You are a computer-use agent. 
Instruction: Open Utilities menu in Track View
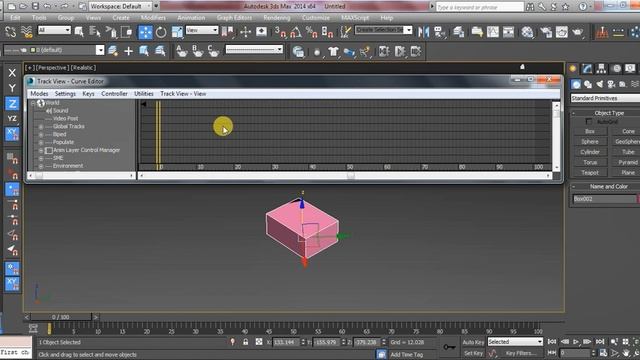(x=144, y=93)
